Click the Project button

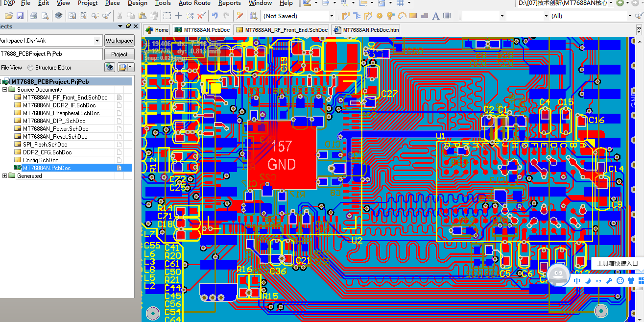click(119, 54)
